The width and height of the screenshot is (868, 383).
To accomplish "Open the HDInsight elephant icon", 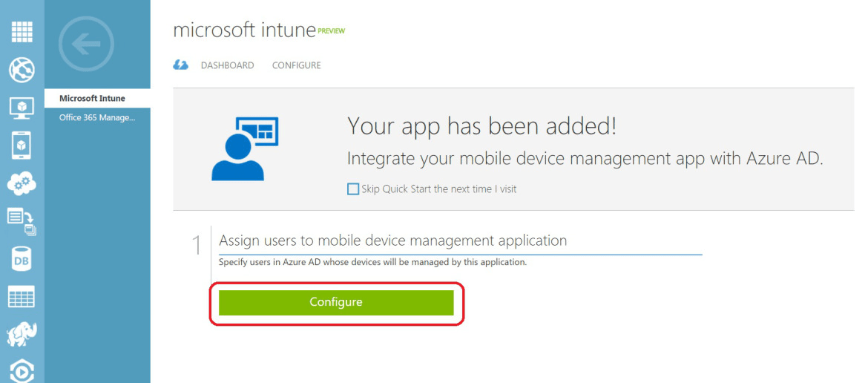I will (x=22, y=335).
